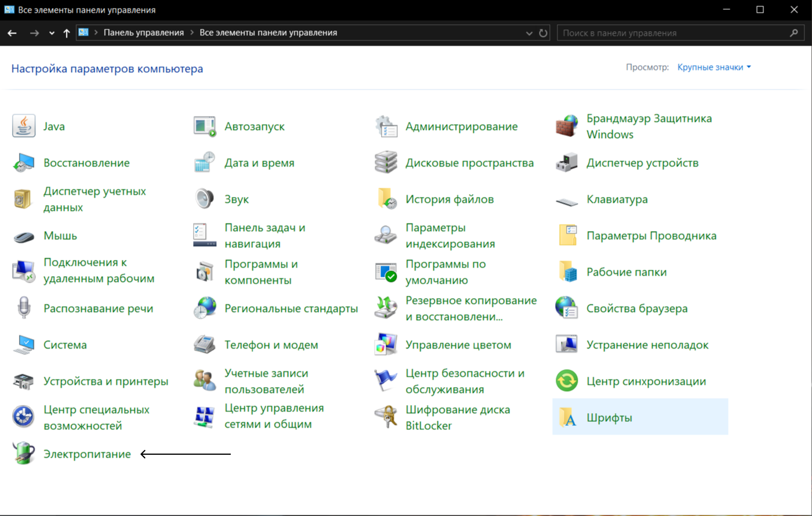Image resolution: width=812 pixels, height=516 pixels.
Task: Open the Центр синхронизации green icon
Action: click(x=567, y=381)
